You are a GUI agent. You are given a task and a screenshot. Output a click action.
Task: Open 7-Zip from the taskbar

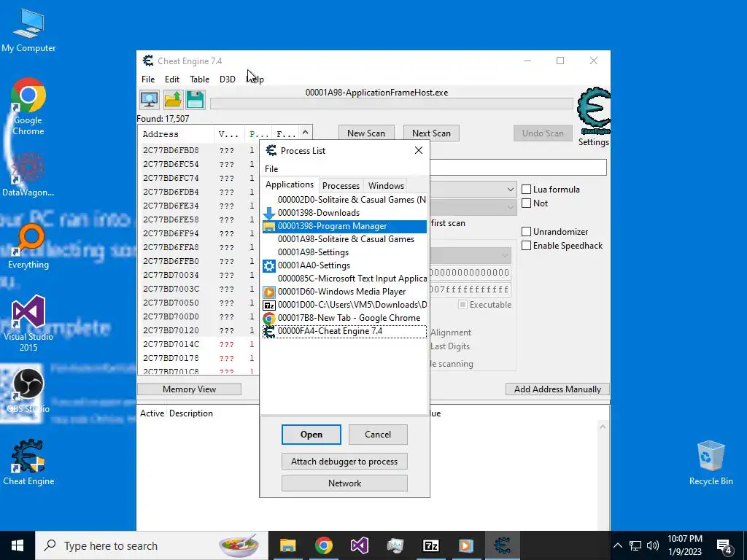tap(430, 545)
